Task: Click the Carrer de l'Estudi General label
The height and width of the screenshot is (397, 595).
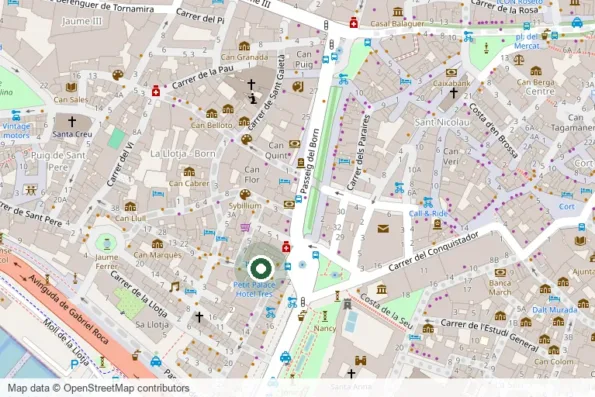Action: [489, 336]
